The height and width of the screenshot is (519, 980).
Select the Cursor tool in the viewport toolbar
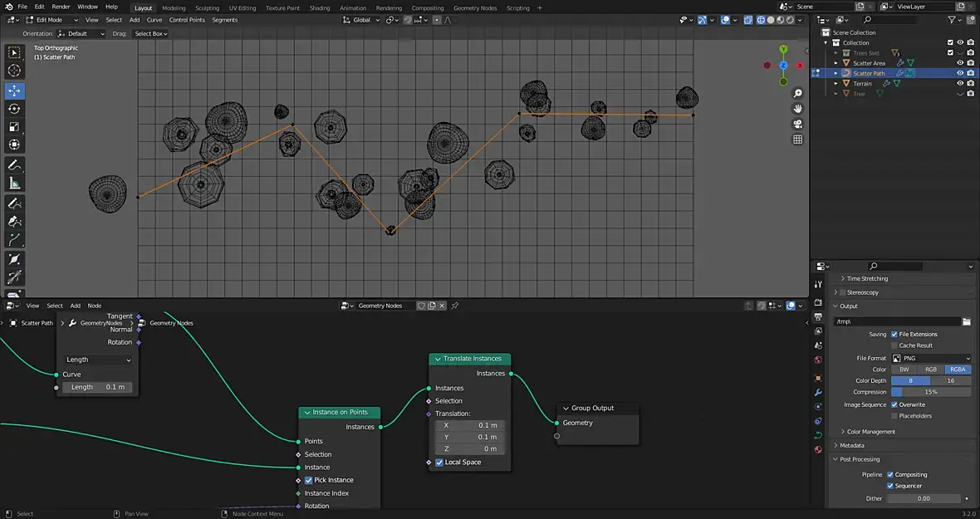tap(14, 71)
